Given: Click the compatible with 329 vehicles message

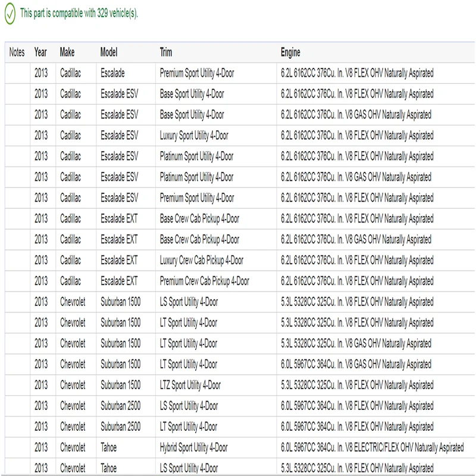Looking at the screenshot, I should pyautogui.click(x=79, y=14).
